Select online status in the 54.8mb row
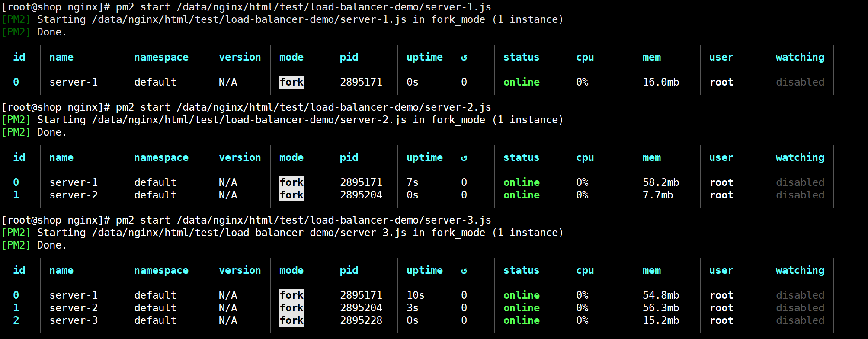 [522, 295]
